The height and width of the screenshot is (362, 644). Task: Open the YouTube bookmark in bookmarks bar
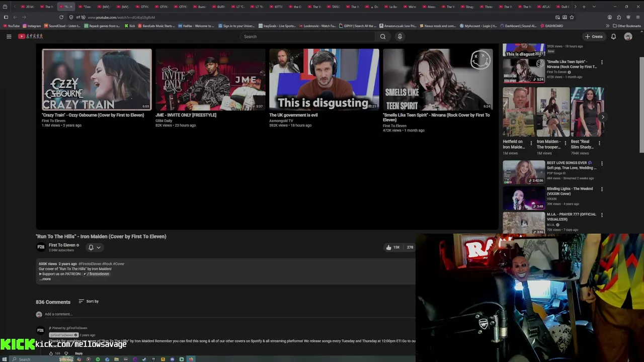point(11,26)
